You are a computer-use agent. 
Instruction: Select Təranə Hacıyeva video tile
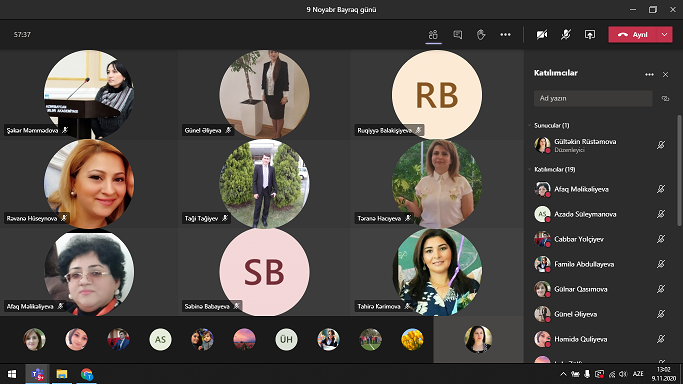437,183
